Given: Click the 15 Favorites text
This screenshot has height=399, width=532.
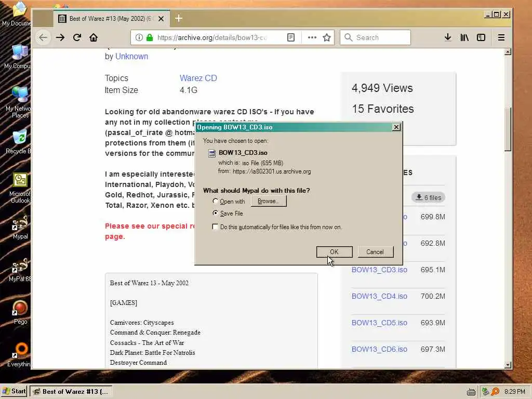Looking at the screenshot, I should tap(383, 109).
